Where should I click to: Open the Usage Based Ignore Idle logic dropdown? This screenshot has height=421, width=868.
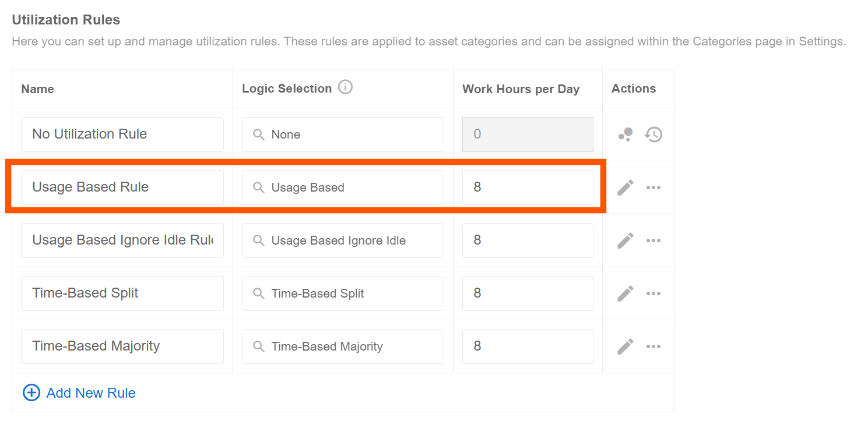click(x=343, y=240)
